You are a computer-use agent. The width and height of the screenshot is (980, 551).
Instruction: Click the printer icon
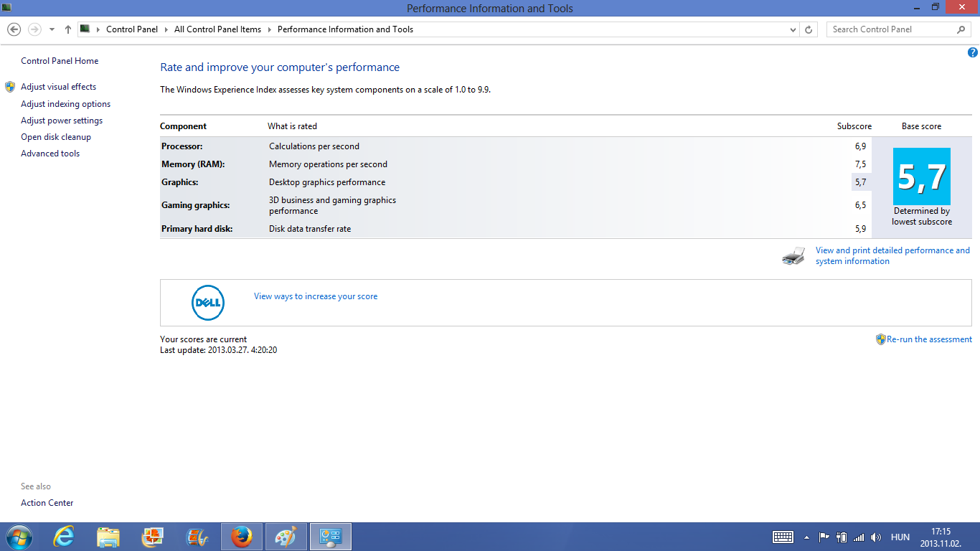pos(793,256)
